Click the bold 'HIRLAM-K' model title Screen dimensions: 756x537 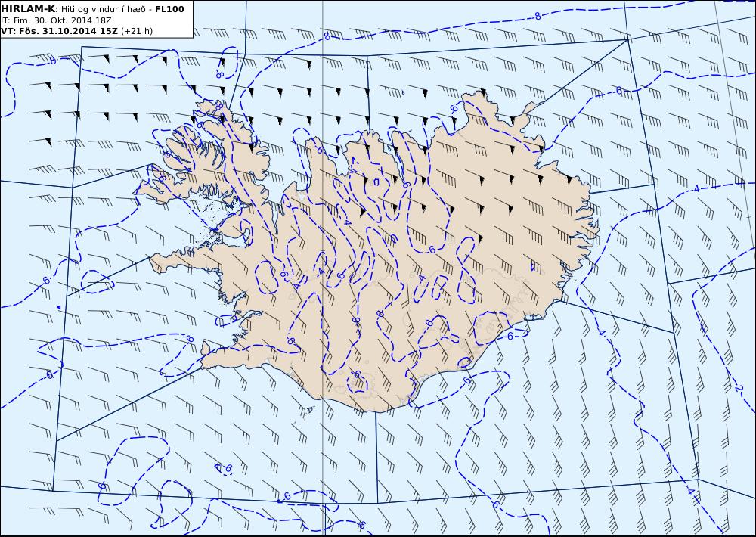pyautogui.click(x=28, y=9)
